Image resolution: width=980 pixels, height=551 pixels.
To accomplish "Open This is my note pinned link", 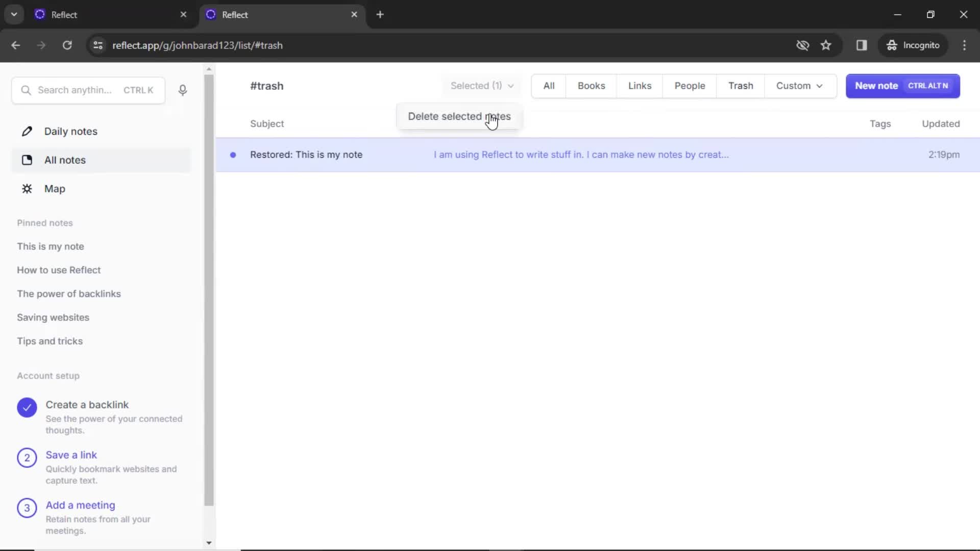I will point(50,245).
